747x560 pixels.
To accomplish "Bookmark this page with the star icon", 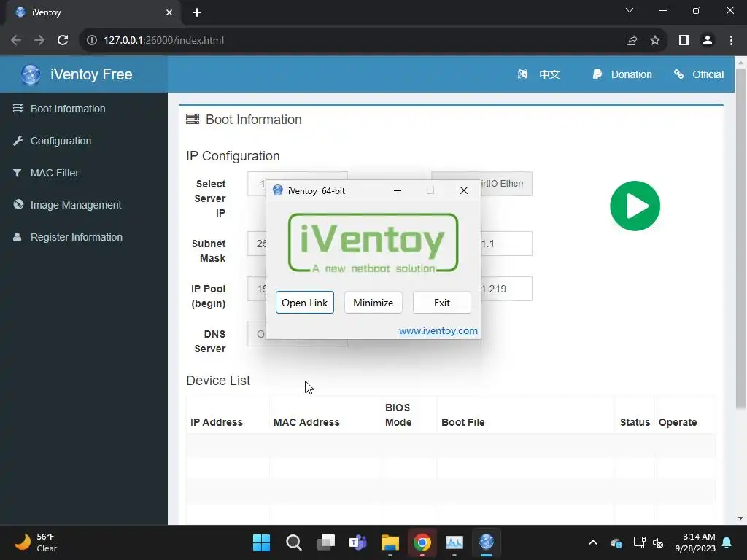I will [655, 41].
